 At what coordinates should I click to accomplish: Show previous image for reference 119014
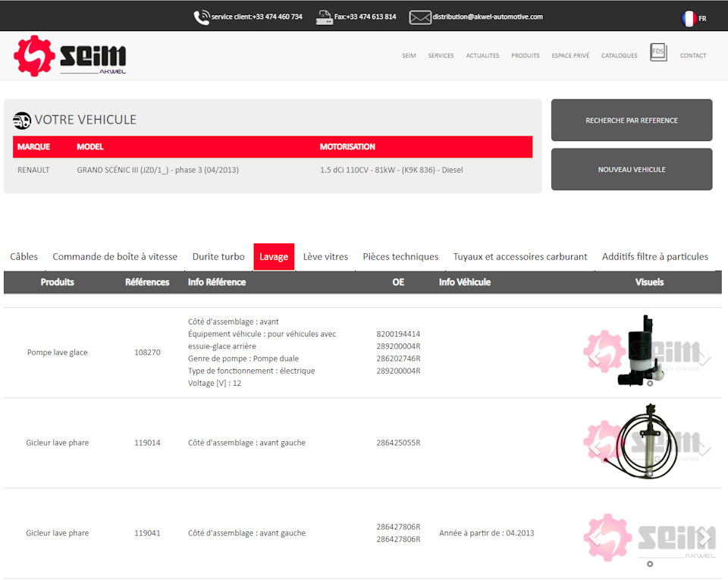click(595, 448)
